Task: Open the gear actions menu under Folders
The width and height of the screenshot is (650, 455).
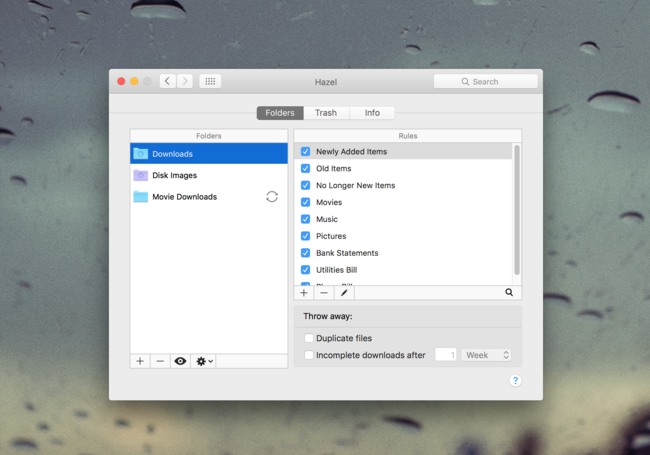Action: [204, 361]
